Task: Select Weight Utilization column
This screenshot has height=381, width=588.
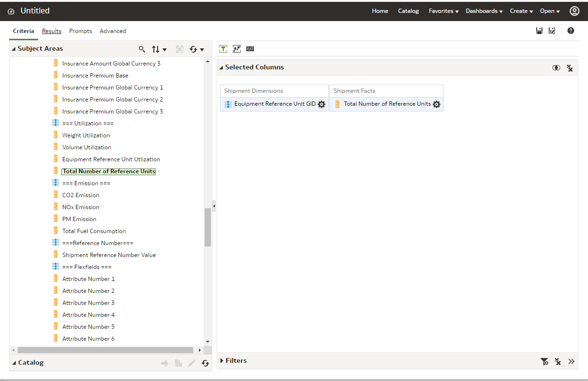Action: point(86,135)
